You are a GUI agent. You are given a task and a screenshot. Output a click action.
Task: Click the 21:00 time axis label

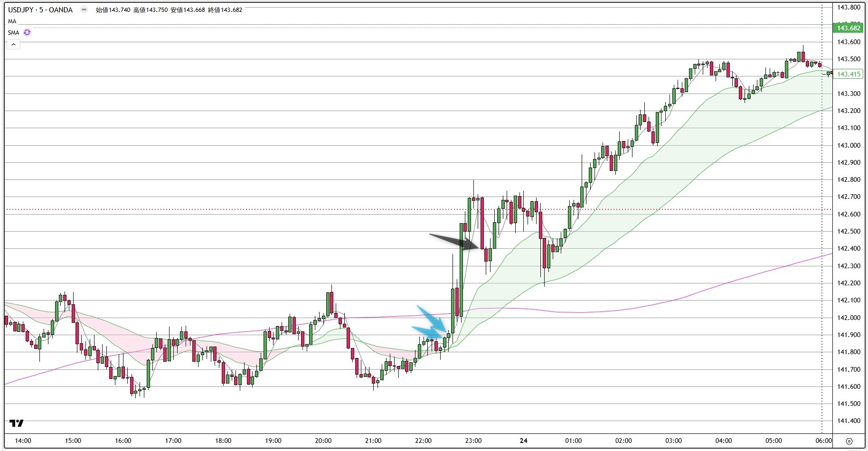pos(373,441)
